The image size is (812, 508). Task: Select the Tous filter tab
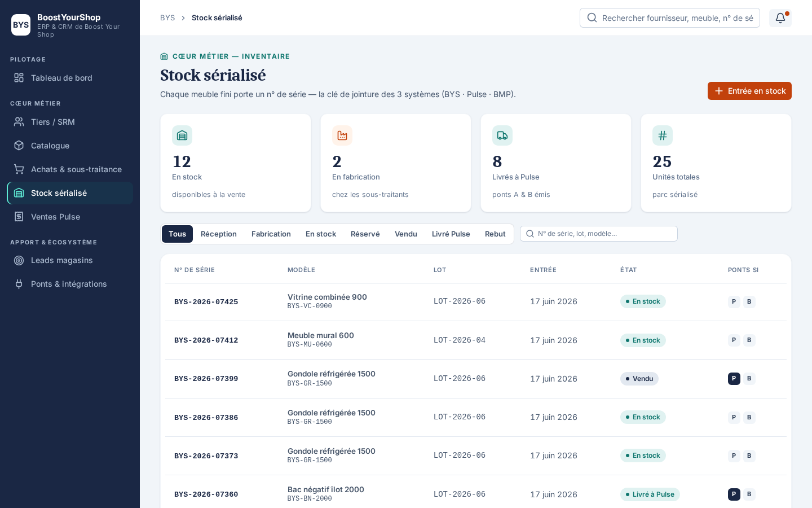(177, 234)
